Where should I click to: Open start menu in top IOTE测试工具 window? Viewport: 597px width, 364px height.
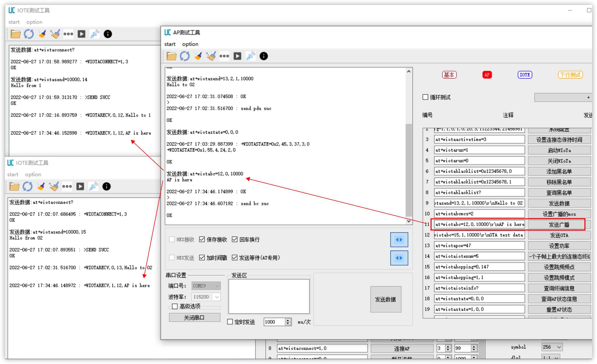point(14,22)
